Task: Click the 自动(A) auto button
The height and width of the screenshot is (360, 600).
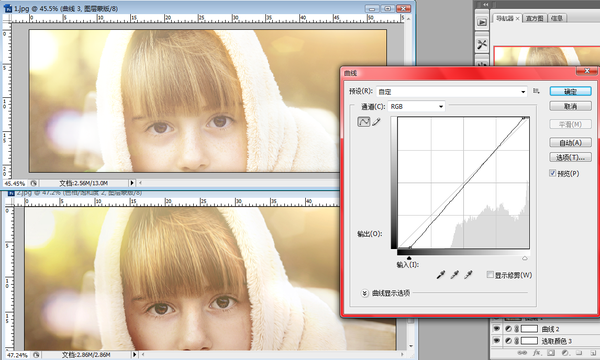Action: tap(571, 143)
